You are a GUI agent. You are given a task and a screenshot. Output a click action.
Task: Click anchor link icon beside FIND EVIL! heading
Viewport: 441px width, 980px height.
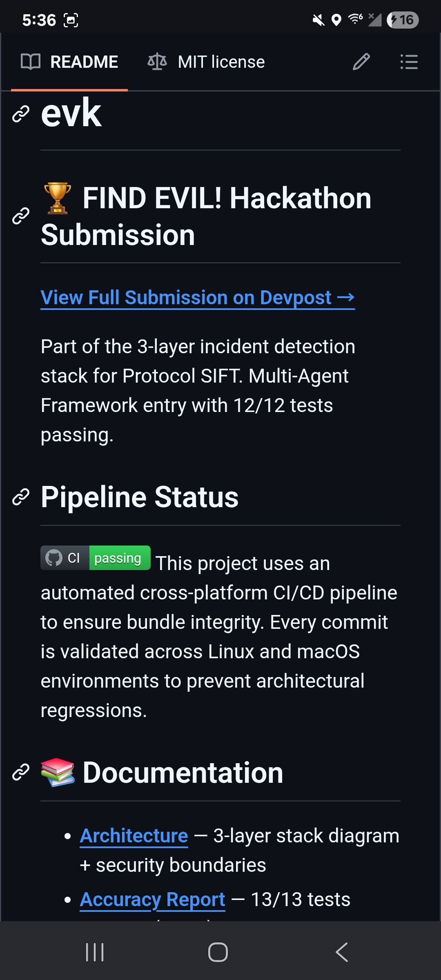pyautogui.click(x=21, y=216)
